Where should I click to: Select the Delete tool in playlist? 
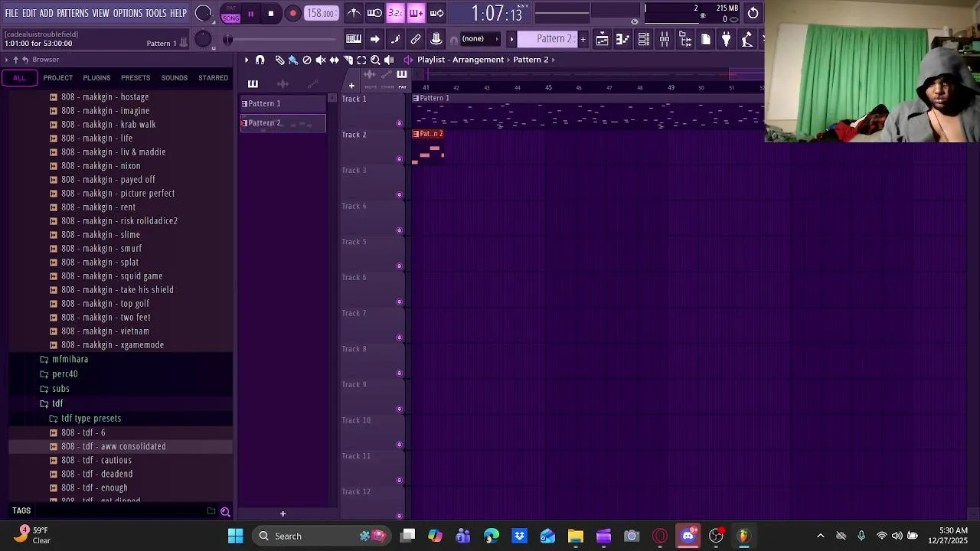click(x=307, y=60)
